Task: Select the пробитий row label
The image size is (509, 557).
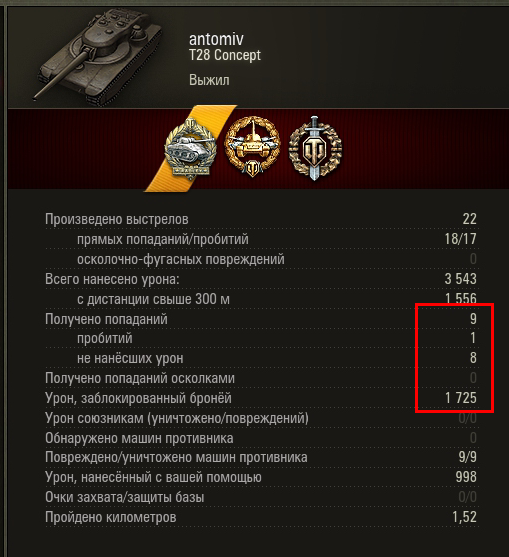Action: pyautogui.click(x=105, y=339)
